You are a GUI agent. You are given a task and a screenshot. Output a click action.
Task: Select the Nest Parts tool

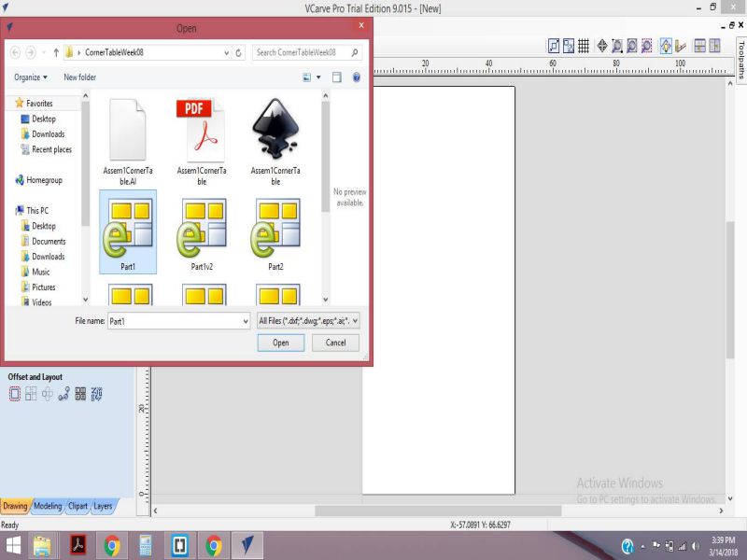click(x=80, y=394)
